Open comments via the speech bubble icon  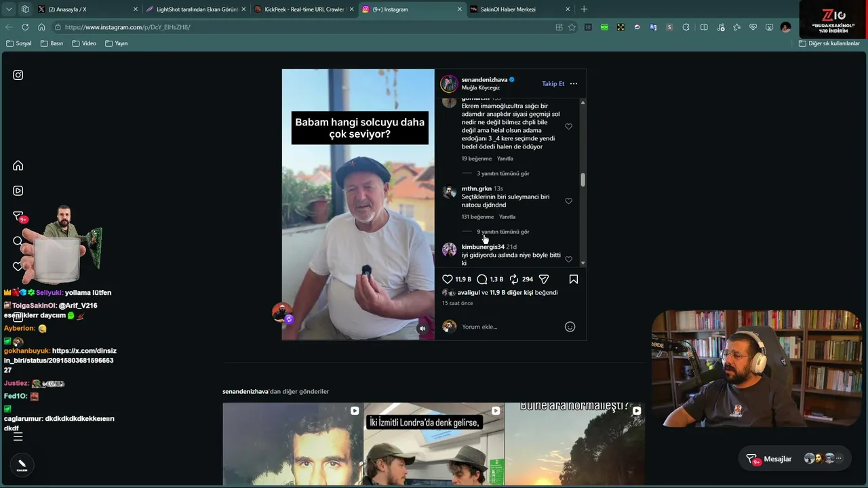[482, 279]
